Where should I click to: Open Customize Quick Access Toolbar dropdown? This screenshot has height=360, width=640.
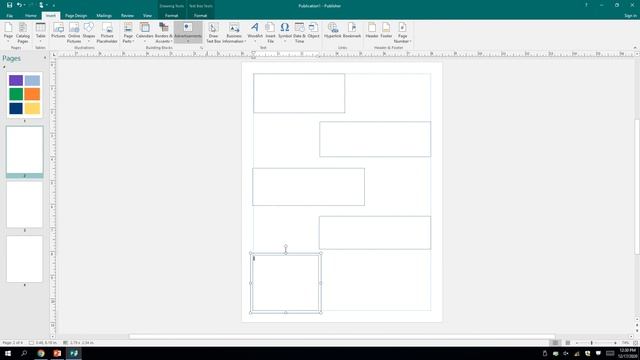(x=53, y=5)
